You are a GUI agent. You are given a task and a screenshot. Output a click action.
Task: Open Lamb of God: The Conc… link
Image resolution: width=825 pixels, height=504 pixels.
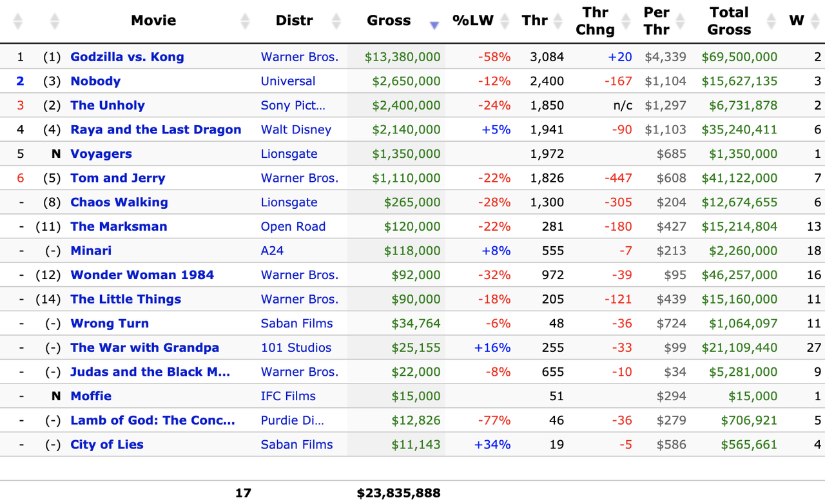(x=153, y=420)
